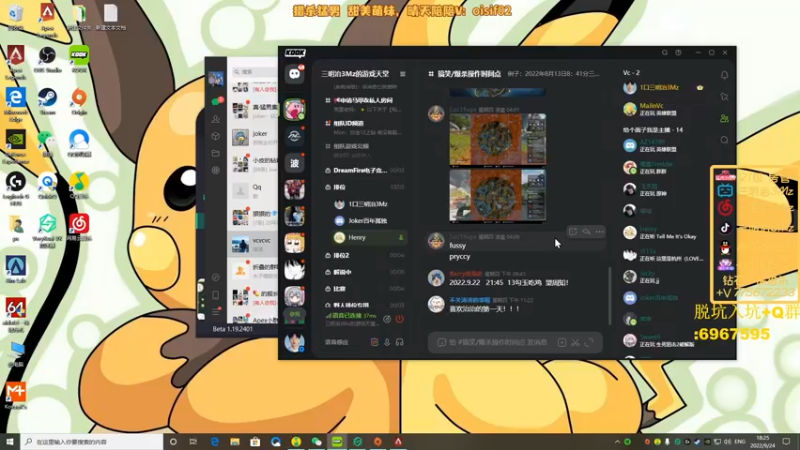
Task: Disconnect from voice with red power icon
Action: pos(399,319)
